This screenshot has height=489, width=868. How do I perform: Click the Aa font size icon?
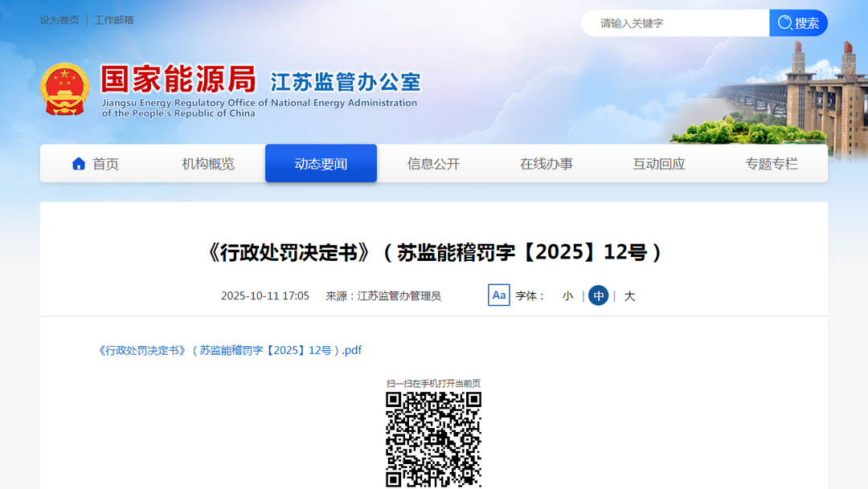point(499,295)
